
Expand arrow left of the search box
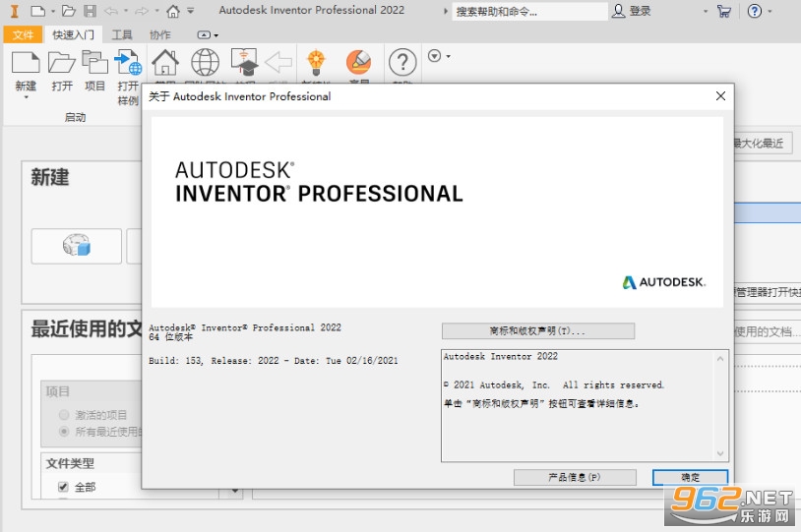click(x=446, y=11)
